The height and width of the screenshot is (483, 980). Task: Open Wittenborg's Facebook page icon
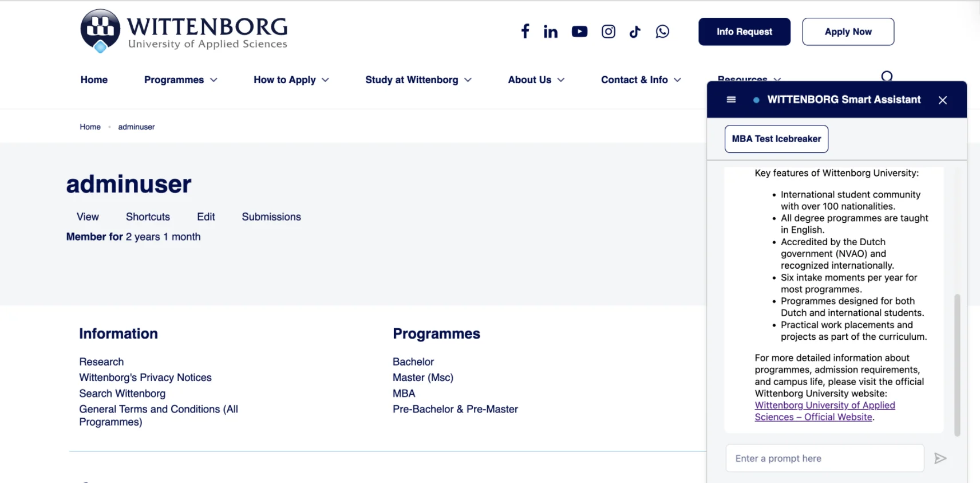pyautogui.click(x=525, y=32)
